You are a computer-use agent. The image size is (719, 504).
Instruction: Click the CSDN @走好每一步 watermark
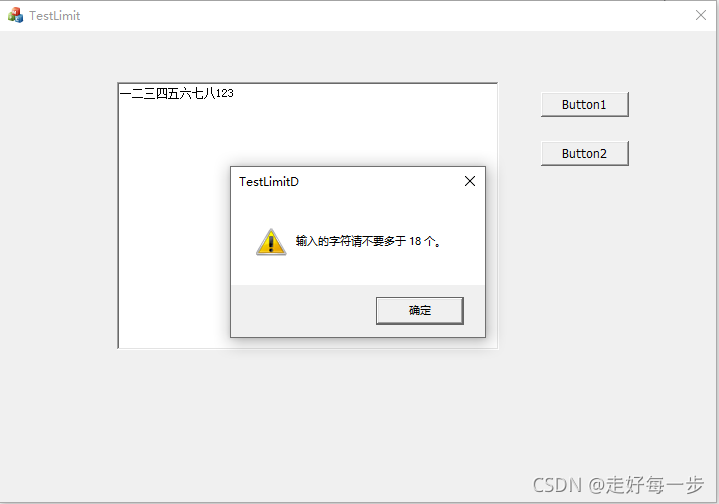(618, 485)
